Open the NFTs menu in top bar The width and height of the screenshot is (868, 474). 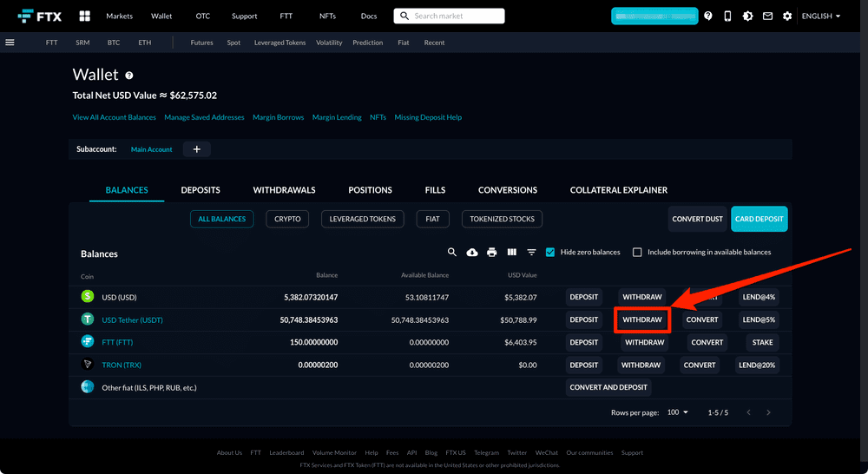[328, 16]
